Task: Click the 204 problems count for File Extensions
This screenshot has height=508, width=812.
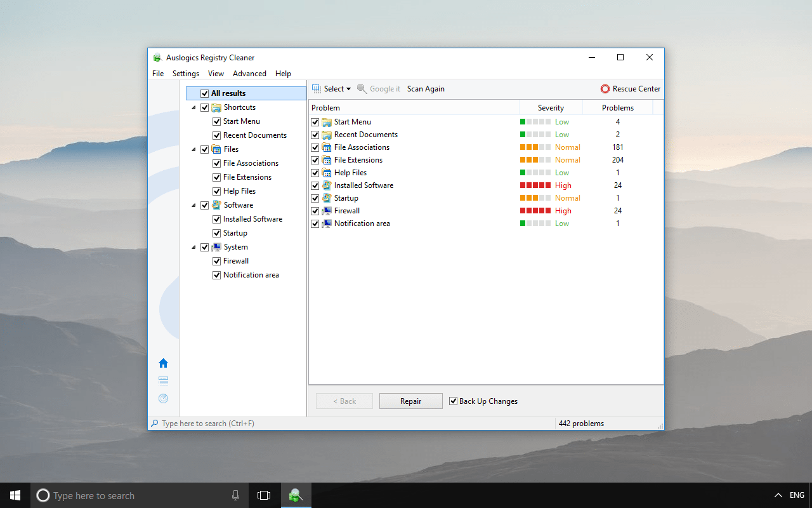Action: pyautogui.click(x=618, y=160)
